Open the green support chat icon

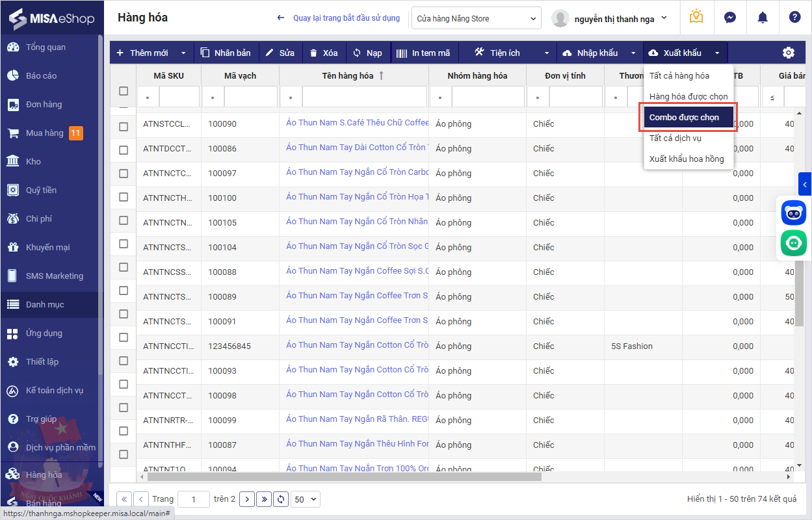coord(794,243)
